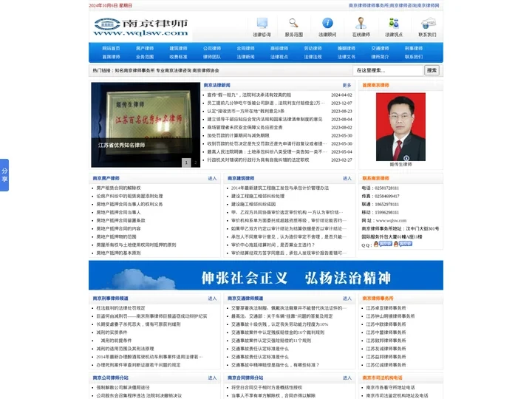Click the 南京律师 site logo
This screenshot has width=532, height=399.
click(x=141, y=27)
